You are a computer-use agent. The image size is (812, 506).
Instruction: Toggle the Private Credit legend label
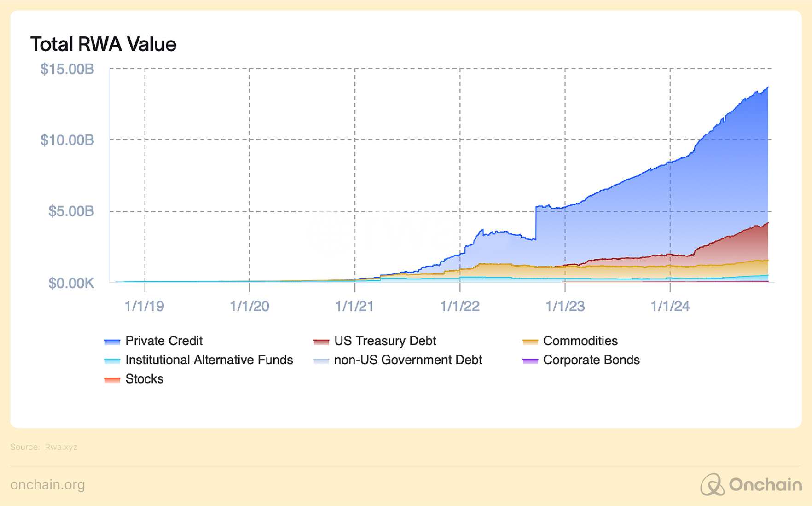coord(164,341)
